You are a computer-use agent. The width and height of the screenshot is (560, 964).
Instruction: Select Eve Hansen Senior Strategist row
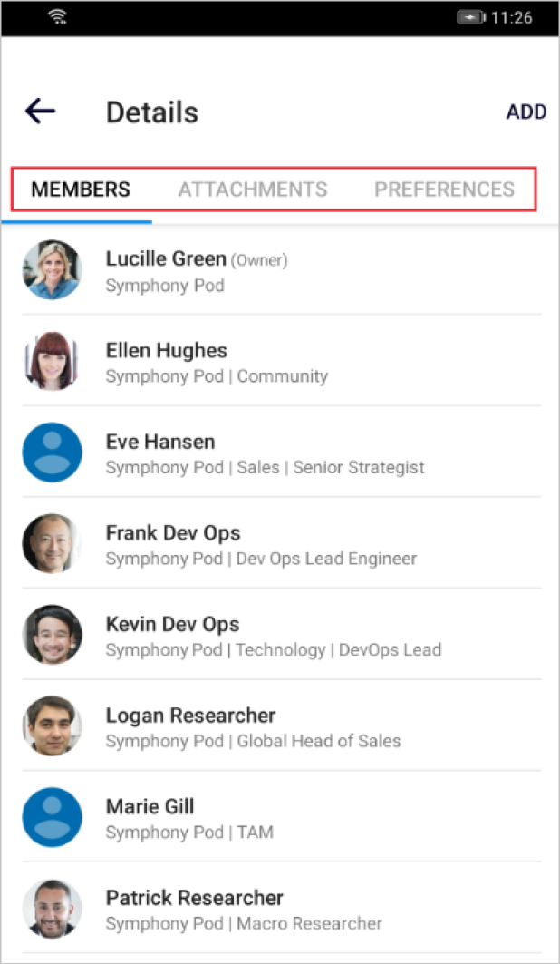point(282,452)
